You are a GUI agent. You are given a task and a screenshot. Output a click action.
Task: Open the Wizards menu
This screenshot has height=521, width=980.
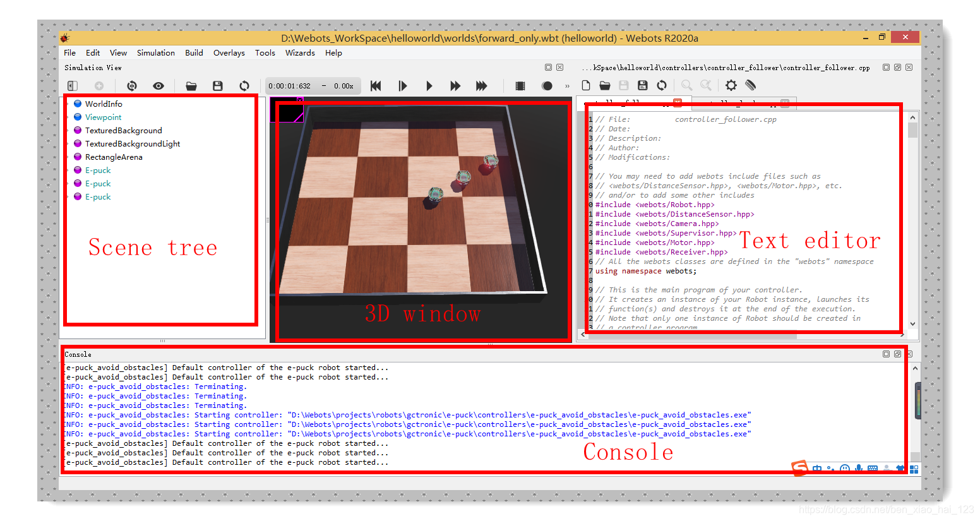[x=300, y=53]
